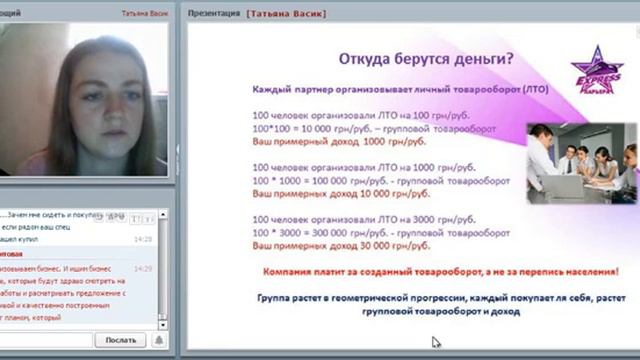Click line 'Каждый партнер организовывает личный товарооборот'
This screenshot has height=360, width=640.
(387, 89)
